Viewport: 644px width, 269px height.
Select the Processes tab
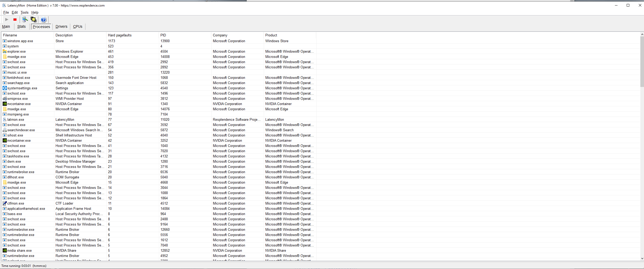pos(41,26)
